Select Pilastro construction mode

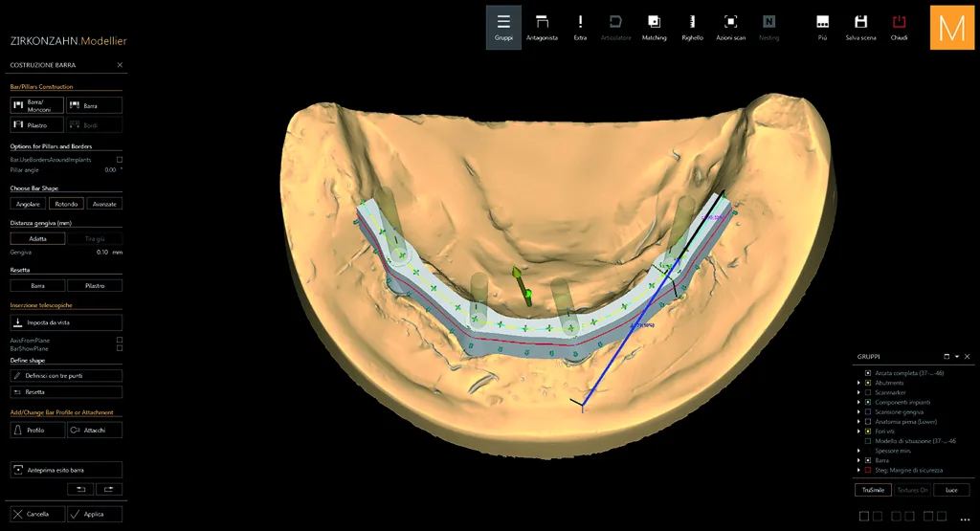coord(37,125)
